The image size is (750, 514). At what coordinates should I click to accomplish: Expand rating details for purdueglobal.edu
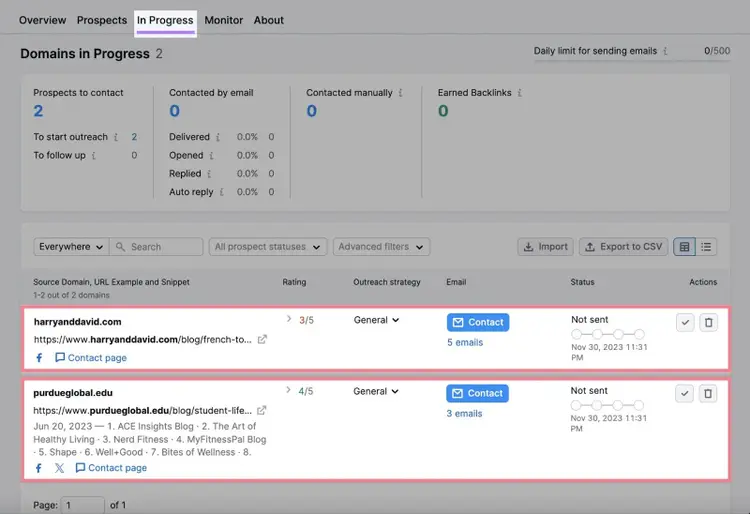coord(288,390)
